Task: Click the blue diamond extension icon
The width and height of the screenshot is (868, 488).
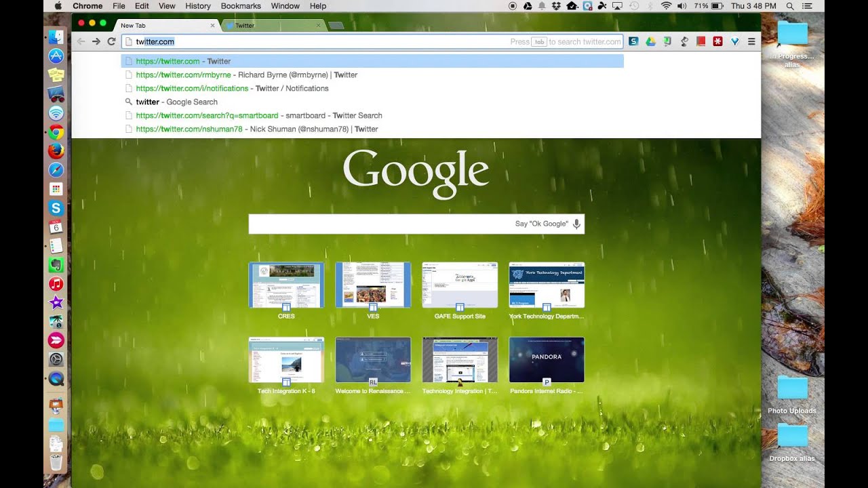Action: (734, 41)
